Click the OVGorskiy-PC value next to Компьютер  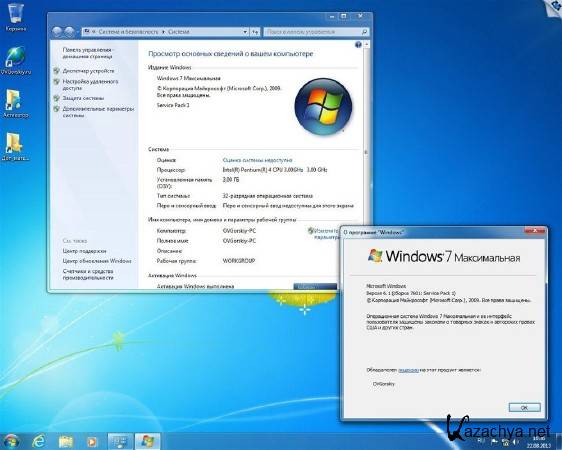[239, 231]
